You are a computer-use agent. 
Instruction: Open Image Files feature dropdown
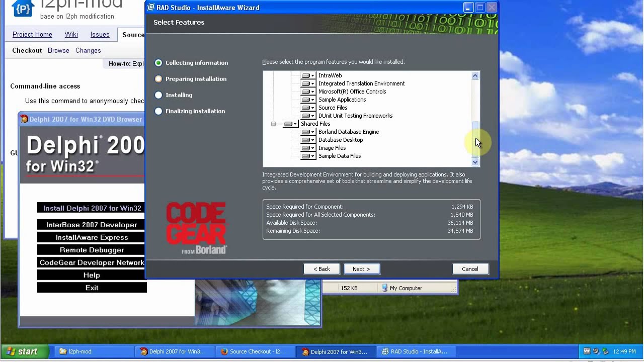[308, 148]
